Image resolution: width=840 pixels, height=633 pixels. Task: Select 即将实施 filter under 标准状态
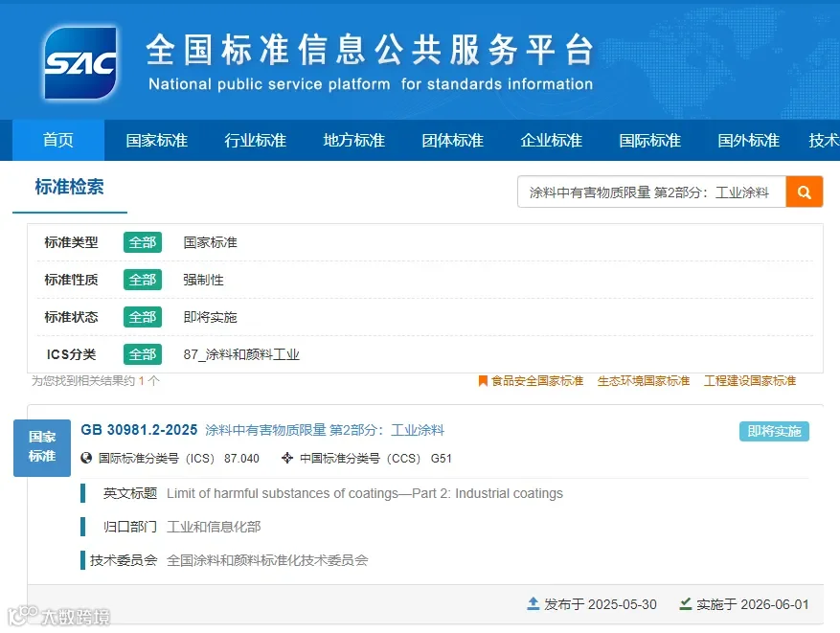pyautogui.click(x=210, y=317)
